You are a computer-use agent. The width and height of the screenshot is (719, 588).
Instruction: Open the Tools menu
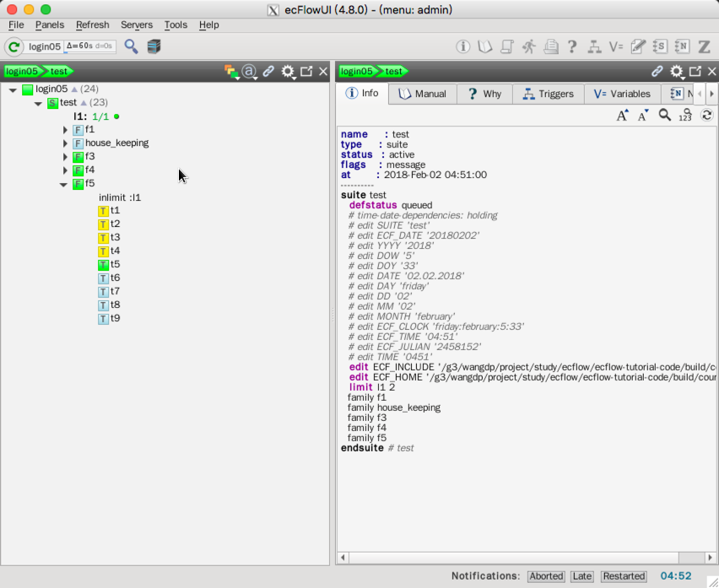click(x=176, y=24)
